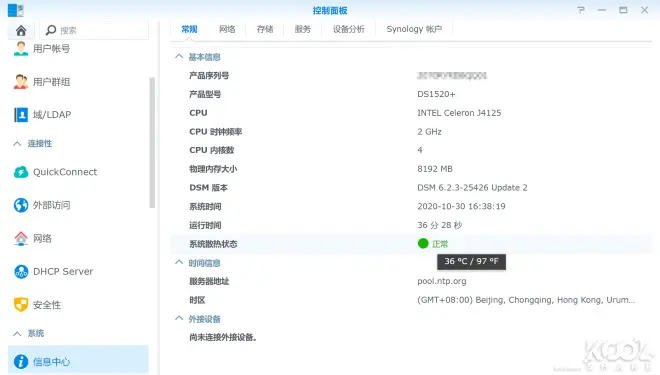Screen dimensions: 660x375
Task: Select the QuickConnect sidebar label
Action: pos(65,172)
